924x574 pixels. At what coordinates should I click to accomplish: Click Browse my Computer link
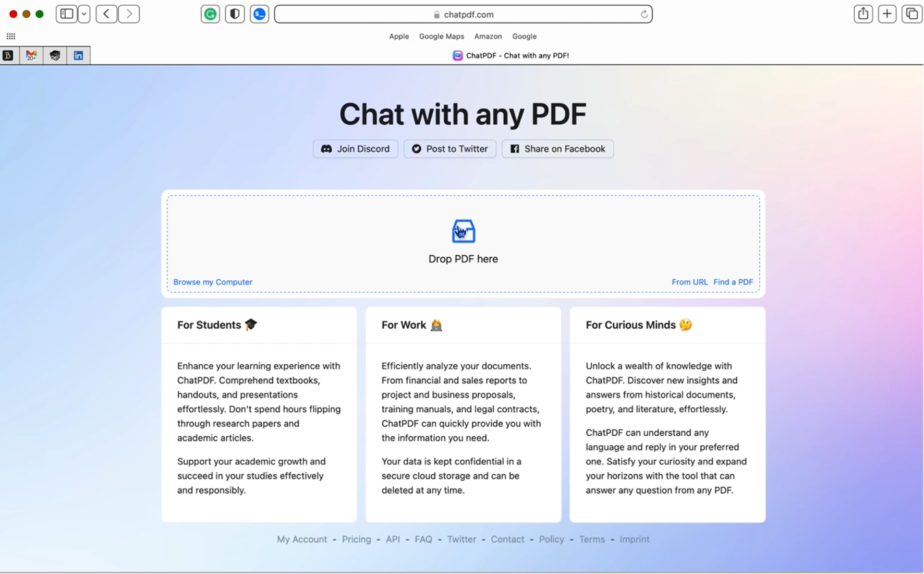point(213,282)
